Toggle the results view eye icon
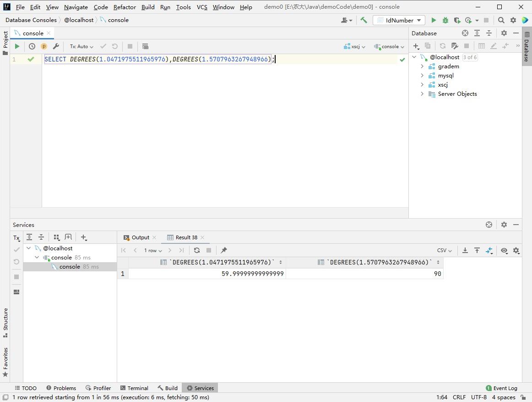The width and height of the screenshot is (532, 402). pyautogui.click(x=504, y=250)
